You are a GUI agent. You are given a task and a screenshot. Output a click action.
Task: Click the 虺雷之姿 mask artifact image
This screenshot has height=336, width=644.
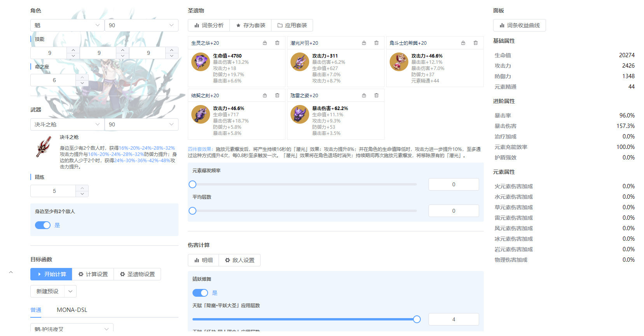coord(300,114)
